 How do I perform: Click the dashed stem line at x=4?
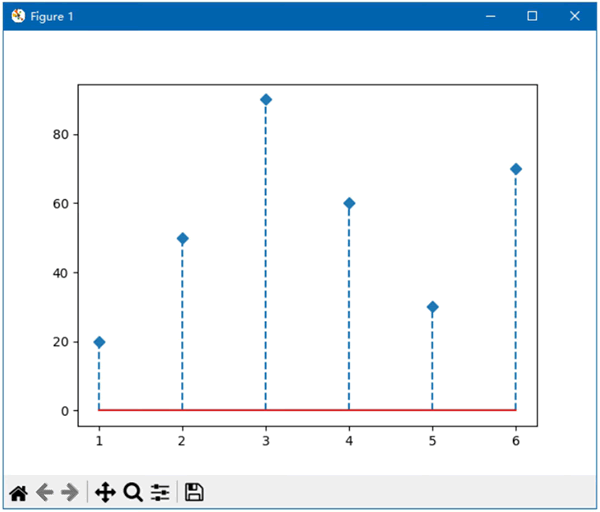(349, 309)
